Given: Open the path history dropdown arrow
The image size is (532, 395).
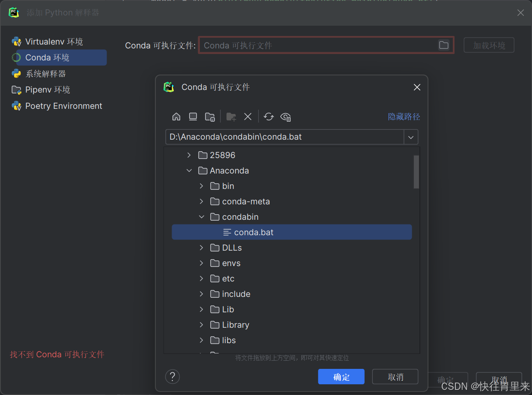Looking at the screenshot, I should click(411, 137).
